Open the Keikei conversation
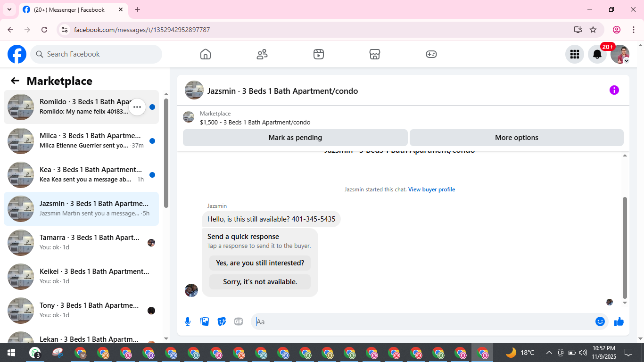This screenshot has width=644, height=362. (81, 277)
